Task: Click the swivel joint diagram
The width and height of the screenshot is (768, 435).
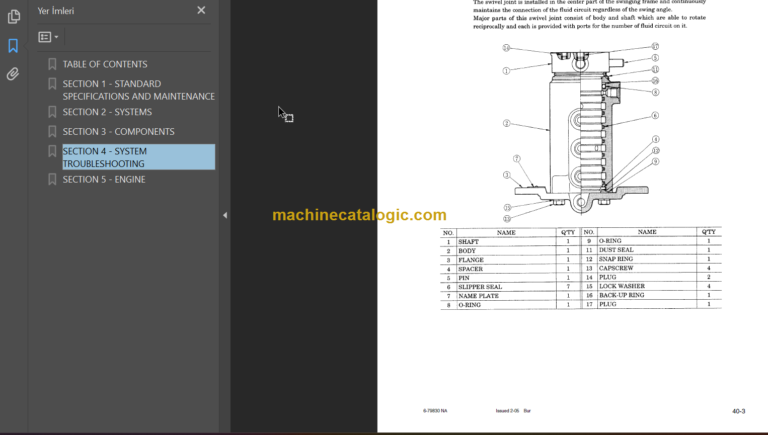Action: pos(581,132)
